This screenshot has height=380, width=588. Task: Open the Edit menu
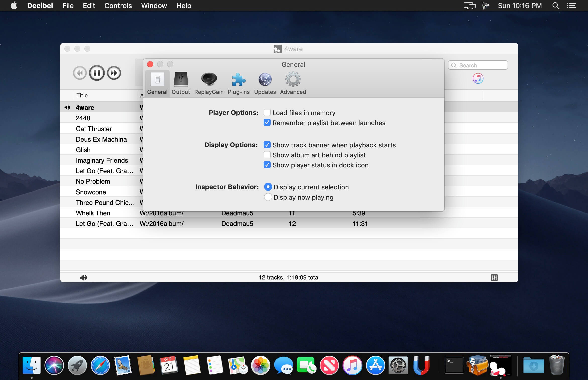click(89, 6)
